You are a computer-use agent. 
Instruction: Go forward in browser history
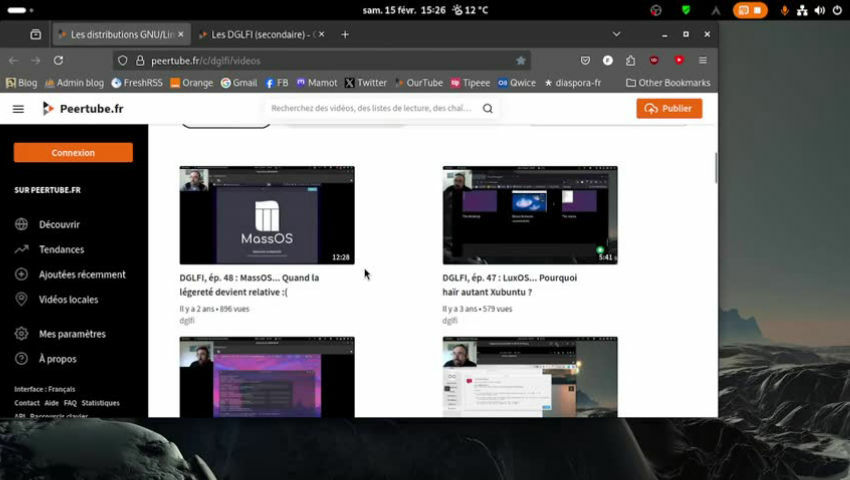(x=36, y=61)
